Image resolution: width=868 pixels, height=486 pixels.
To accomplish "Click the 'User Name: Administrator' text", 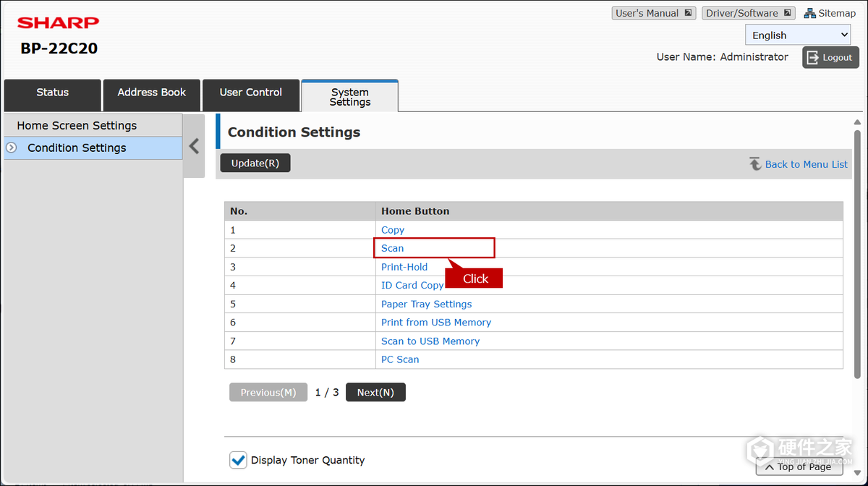I will click(723, 56).
